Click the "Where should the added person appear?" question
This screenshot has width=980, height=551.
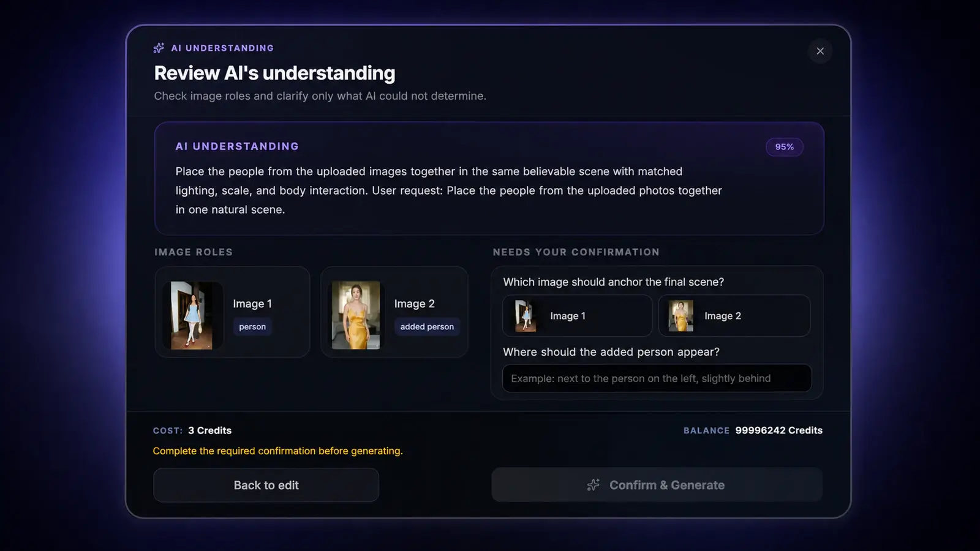pyautogui.click(x=611, y=352)
